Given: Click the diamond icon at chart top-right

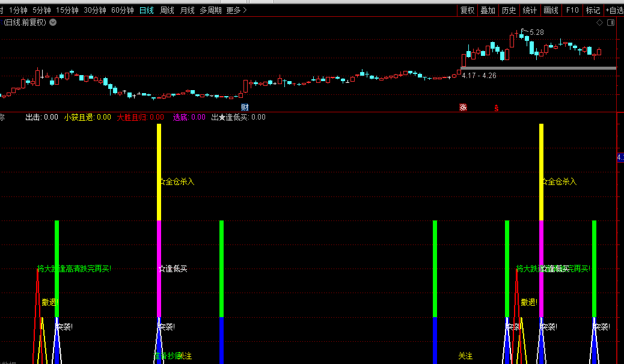Looking at the screenshot, I should [x=599, y=23].
